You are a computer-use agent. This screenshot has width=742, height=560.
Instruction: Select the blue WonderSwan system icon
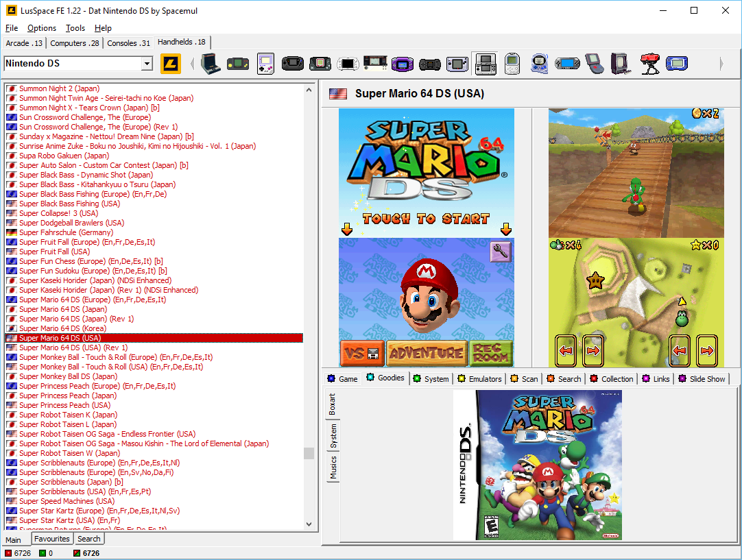point(677,63)
